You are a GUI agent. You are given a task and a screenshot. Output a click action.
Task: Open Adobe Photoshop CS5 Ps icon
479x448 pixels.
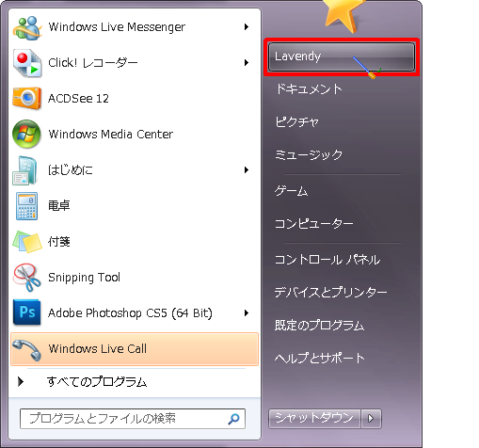(x=26, y=312)
